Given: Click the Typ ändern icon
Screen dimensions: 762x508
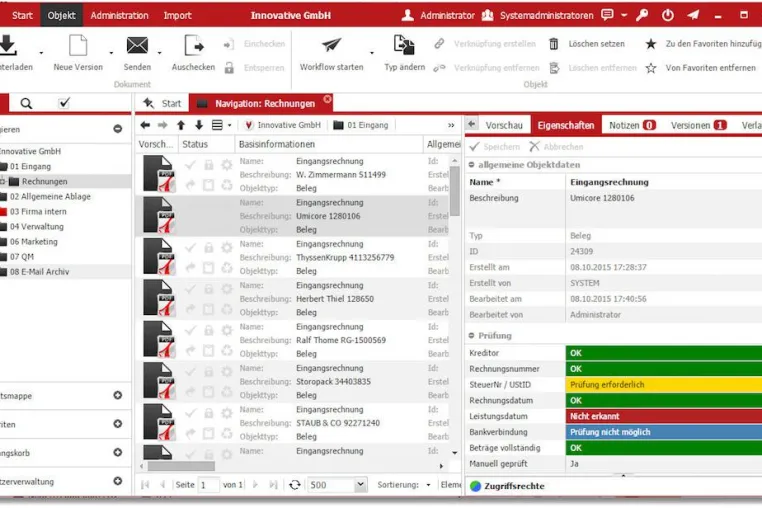Looking at the screenshot, I should point(404,45).
